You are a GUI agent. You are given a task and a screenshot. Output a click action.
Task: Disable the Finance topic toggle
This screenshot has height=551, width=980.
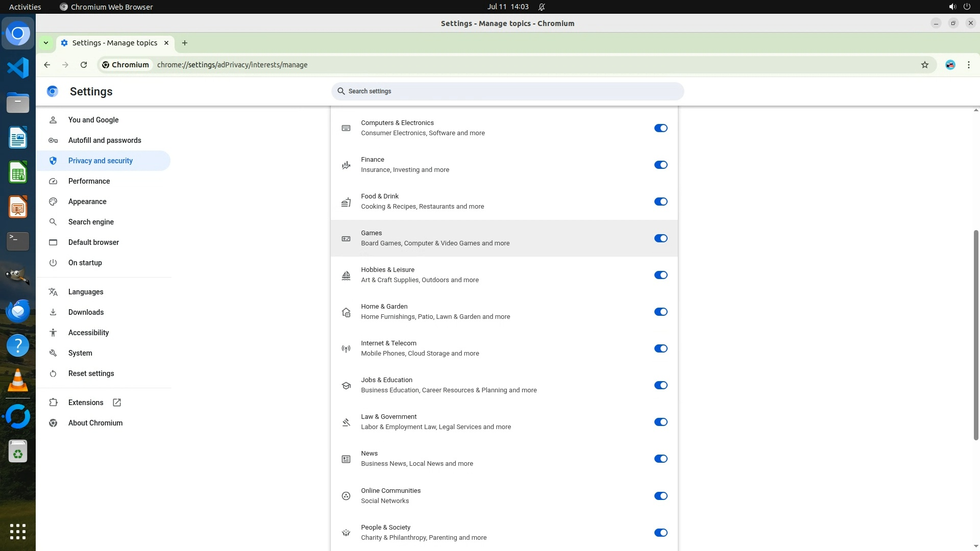pyautogui.click(x=660, y=165)
